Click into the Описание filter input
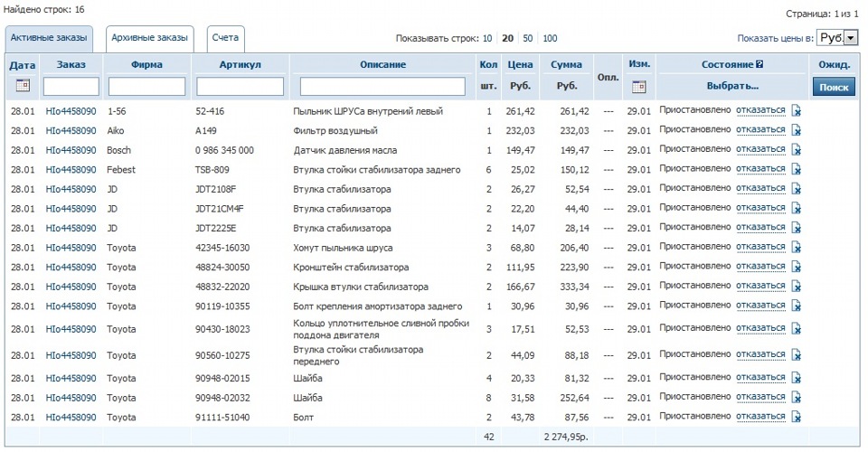Viewport: 868px width, 452px height. [382, 86]
